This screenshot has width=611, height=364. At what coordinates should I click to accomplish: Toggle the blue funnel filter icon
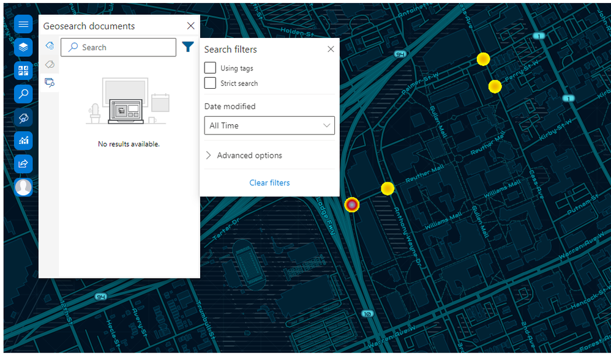click(188, 47)
